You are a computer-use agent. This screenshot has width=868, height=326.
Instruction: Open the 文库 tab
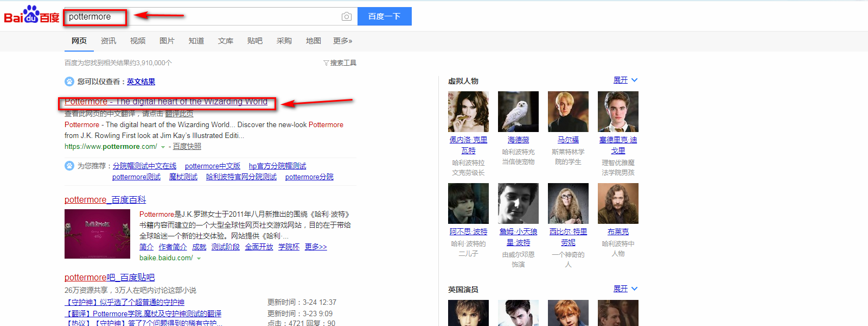pyautogui.click(x=226, y=41)
